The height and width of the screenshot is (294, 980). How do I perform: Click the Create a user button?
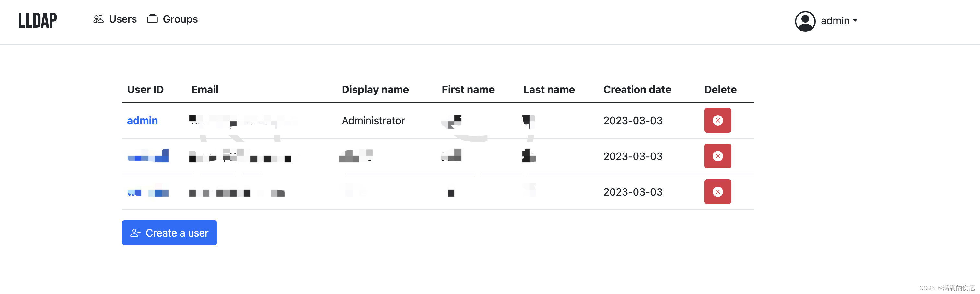[x=169, y=233]
